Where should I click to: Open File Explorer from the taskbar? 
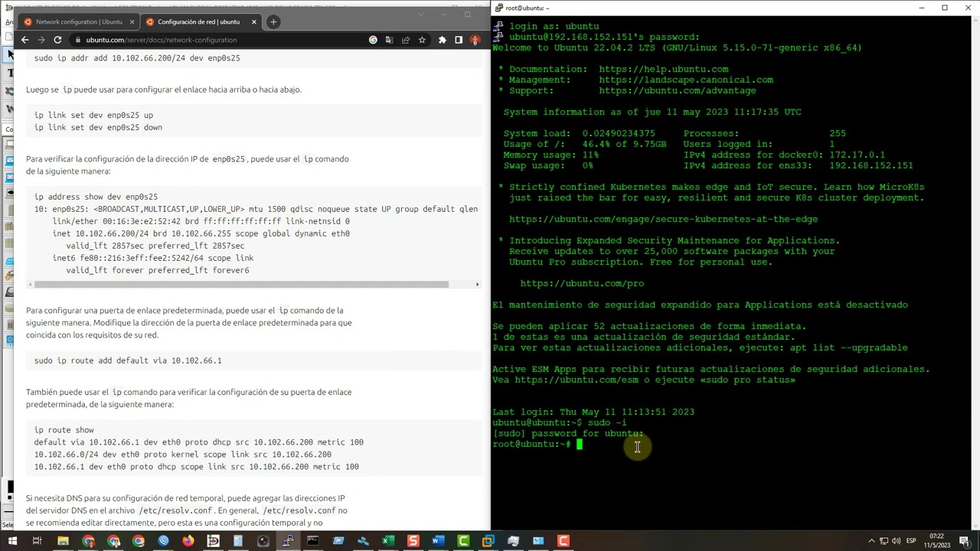(x=63, y=541)
